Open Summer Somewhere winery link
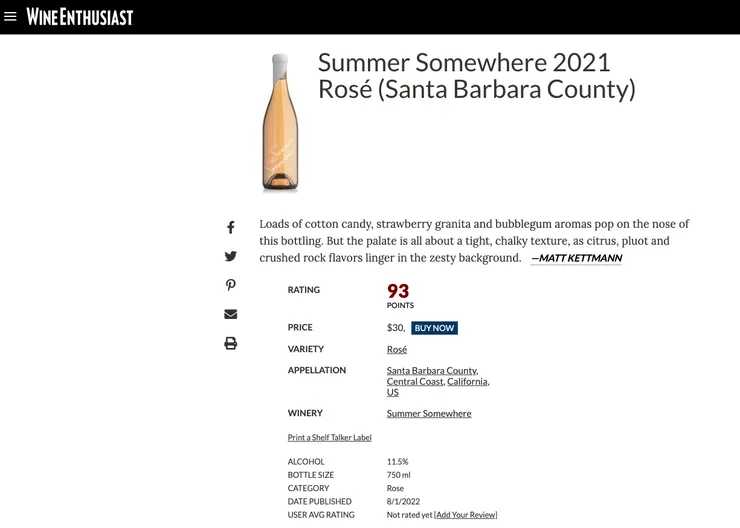 point(429,413)
